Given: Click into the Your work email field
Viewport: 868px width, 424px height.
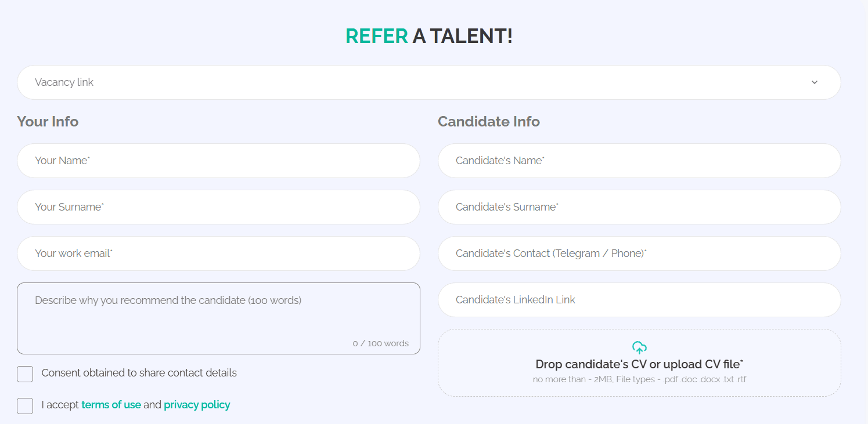Looking at the screenshot, I should click(218, 253).
